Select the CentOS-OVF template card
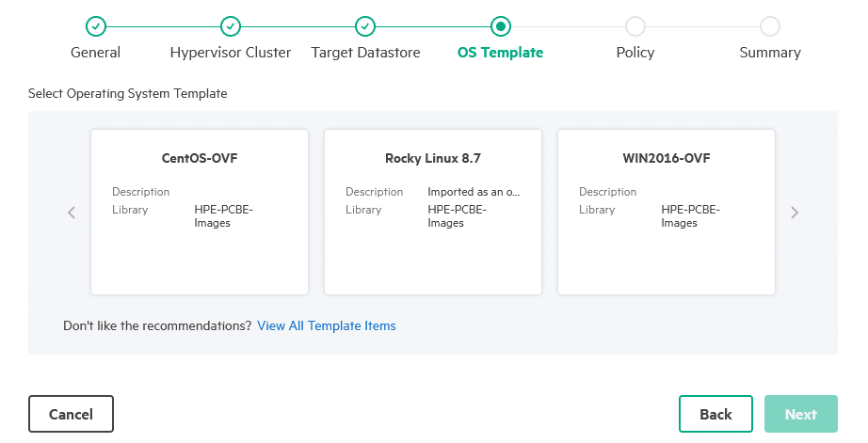The image size is (868, 443). click(200, 212)
